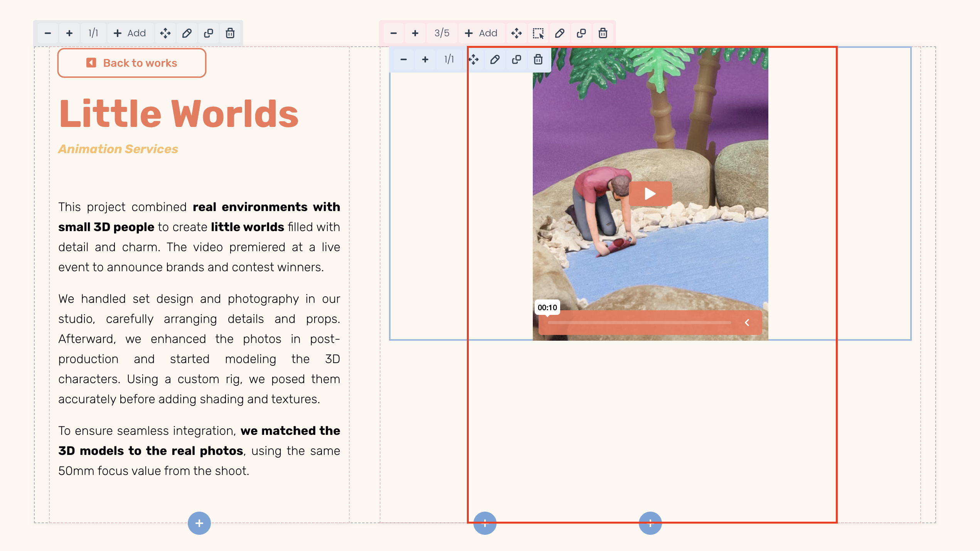
Task: Add block with plus under left column
Action: pyautogui.click(x=199, y=523)
